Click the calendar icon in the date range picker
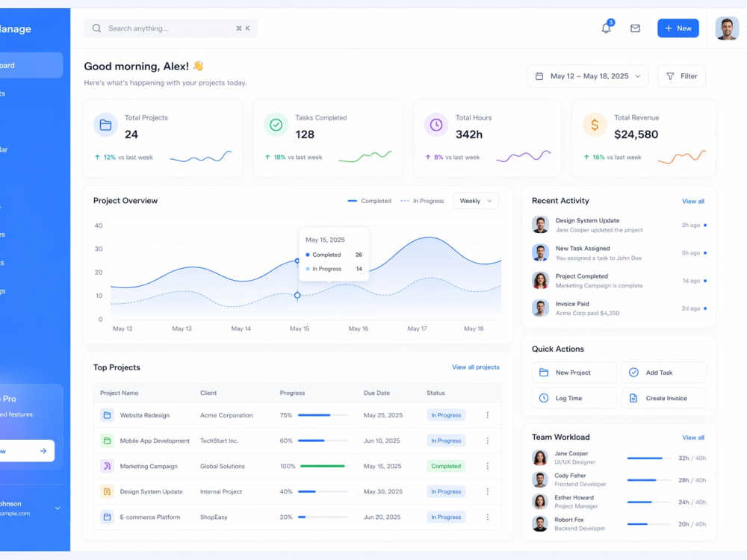Screen dimensions: 747x560 coord(539,76)
